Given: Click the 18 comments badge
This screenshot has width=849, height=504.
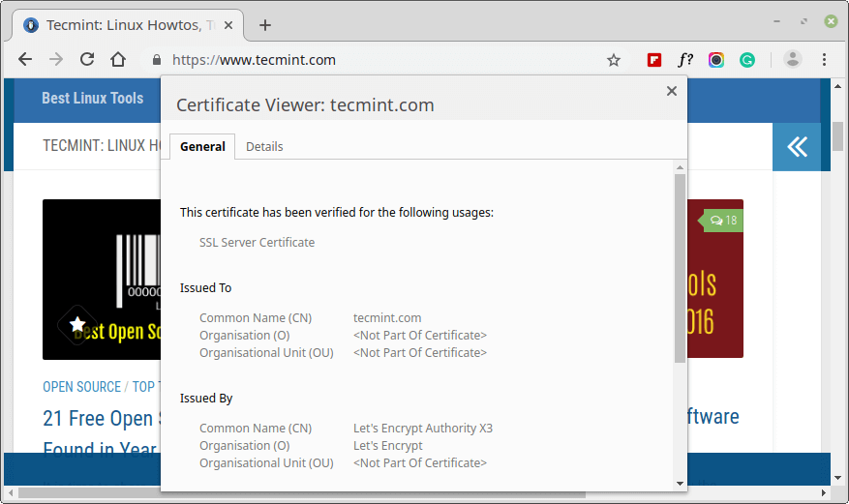Looking at the screenshot, I should pos(723,221).
